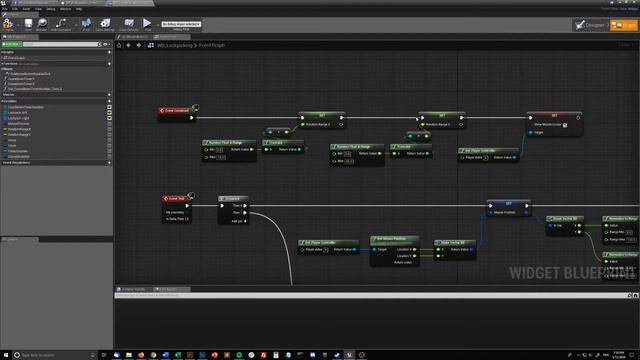
Task: Open the Asset menu
Action: (26, 9)
